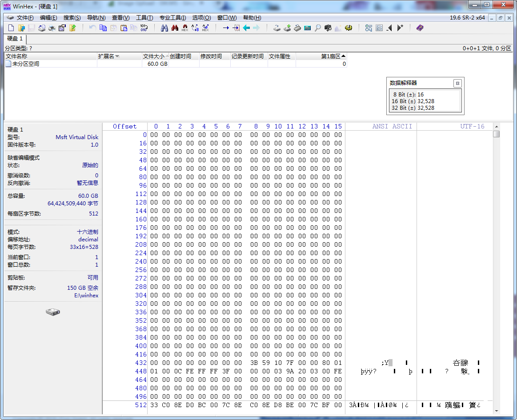The image size is (517, 420).
Task: Open the 工具(T) menu
Action: click(144, 18)
